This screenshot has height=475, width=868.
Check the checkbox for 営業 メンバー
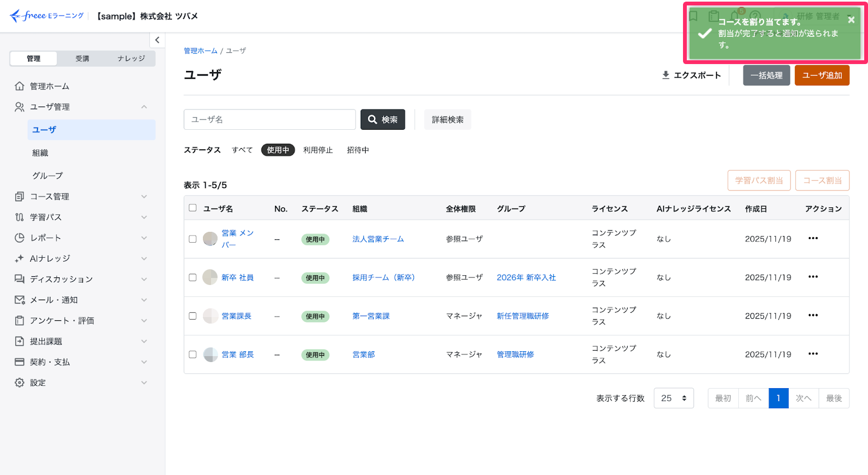[x=193, y=239]
